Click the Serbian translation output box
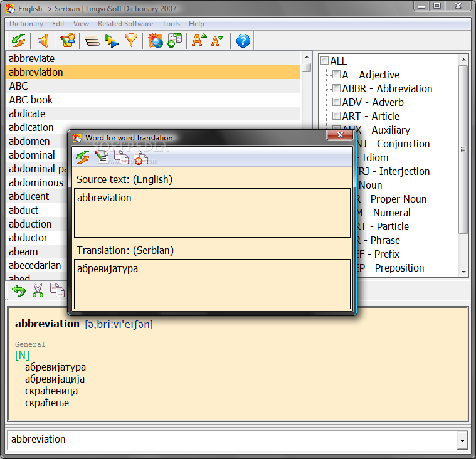The width and height of the screenshot is (476, 459). pos(212,284)
